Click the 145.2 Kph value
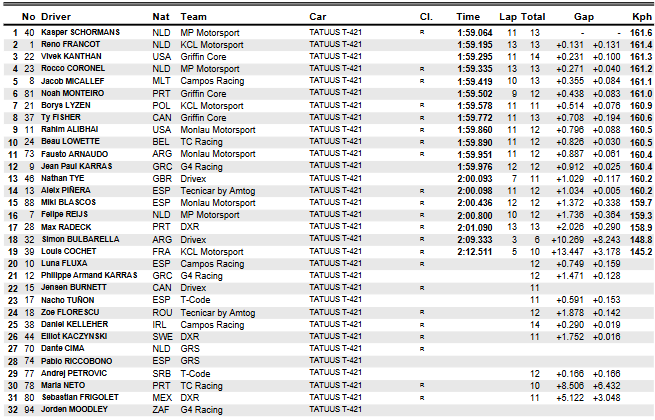655x420 pixels. 643,252
